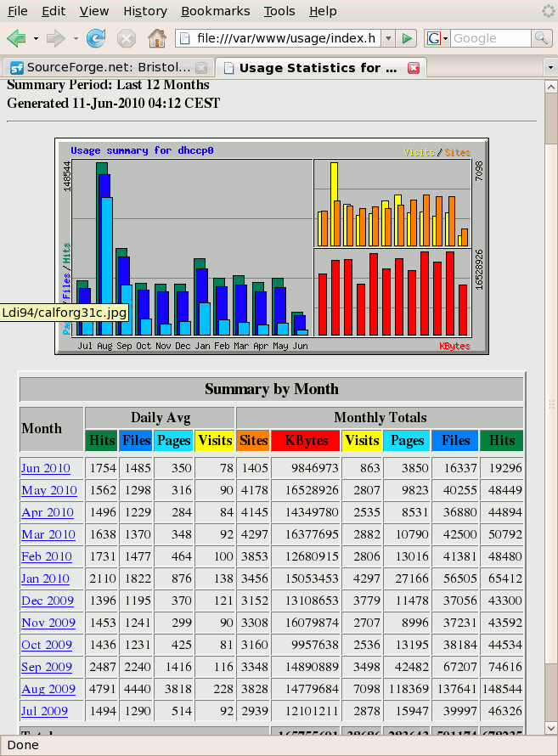Open the Oct 2009 month link
Image resolution: width=558 pixels, height=756 pixels.
pos(47,646)
